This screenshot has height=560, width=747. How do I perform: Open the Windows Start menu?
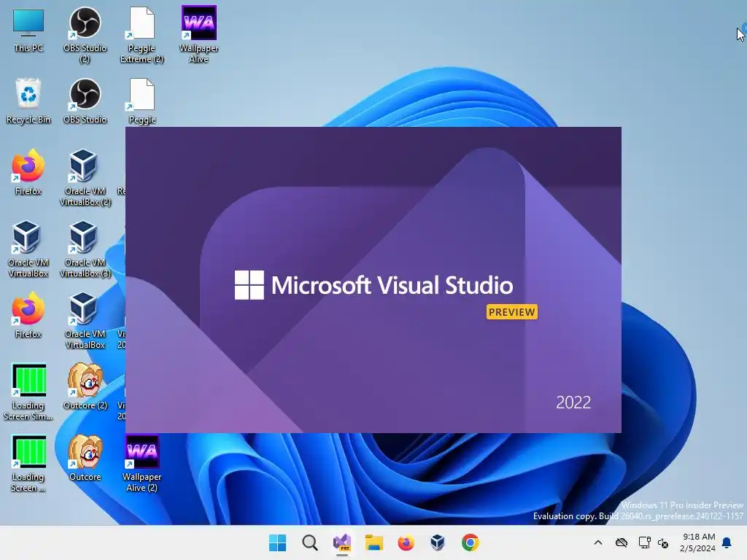(x=277, y=542)
